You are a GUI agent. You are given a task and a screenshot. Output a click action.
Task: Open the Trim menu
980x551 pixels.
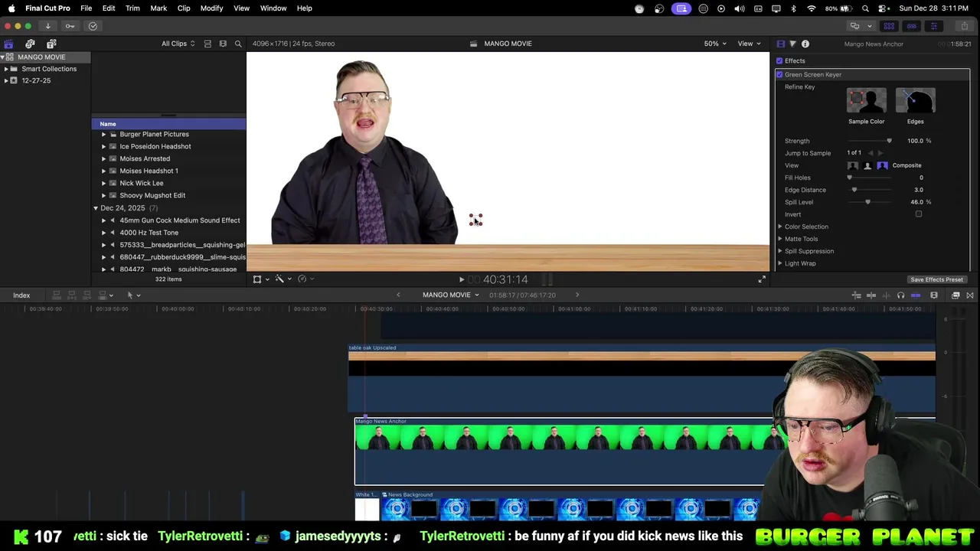tap(132, 8)
